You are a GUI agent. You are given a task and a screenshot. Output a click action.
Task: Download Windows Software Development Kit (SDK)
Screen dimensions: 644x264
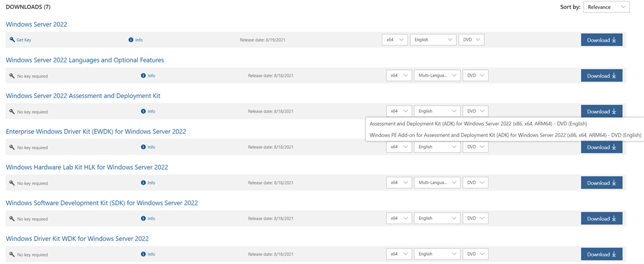[x=601, y=219]
